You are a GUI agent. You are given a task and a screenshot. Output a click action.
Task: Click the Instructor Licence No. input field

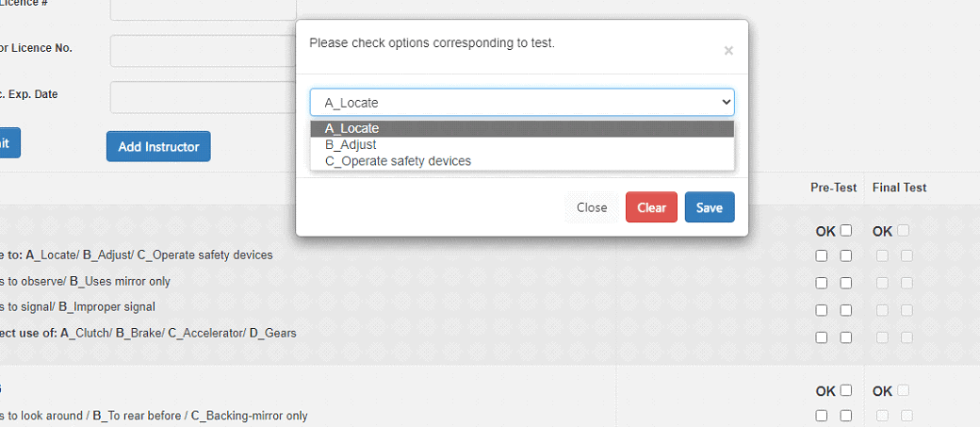pos(204,51)
